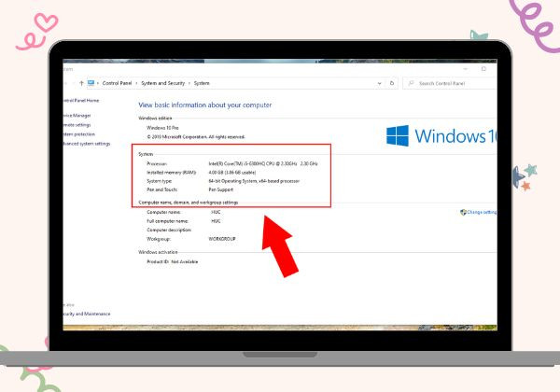Click the Pen Support value
The height and width of the screenshot is (392, 560).
tap(220, 189)
